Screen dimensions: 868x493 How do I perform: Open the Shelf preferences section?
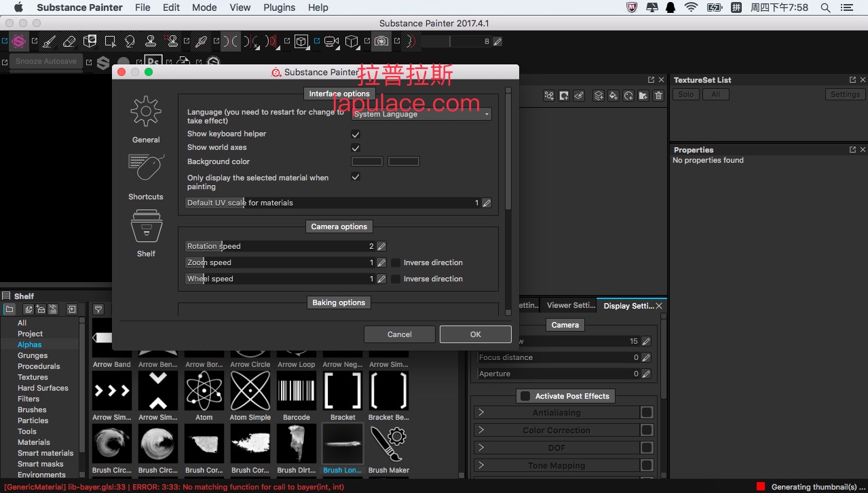click(x=146, y=233)
